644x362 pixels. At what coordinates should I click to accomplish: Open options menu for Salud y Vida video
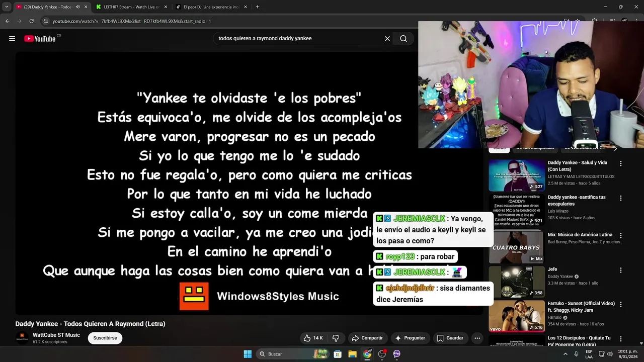tap(621, 164)
